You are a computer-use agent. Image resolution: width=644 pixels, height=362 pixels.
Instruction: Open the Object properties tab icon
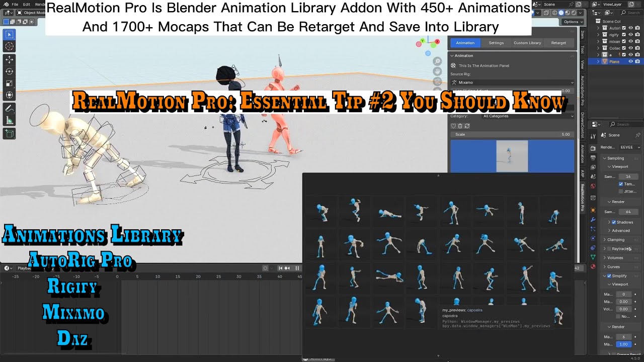pos(593,210)
